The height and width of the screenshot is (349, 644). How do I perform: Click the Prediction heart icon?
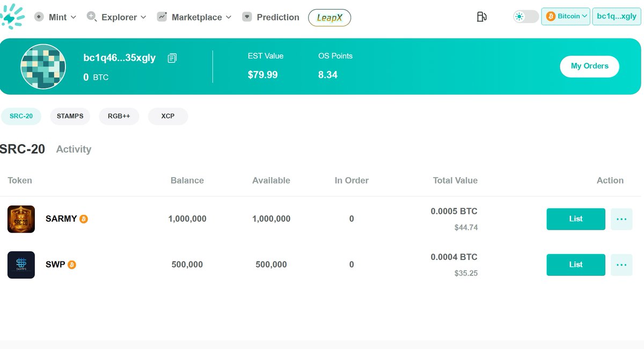click(247, 17)
